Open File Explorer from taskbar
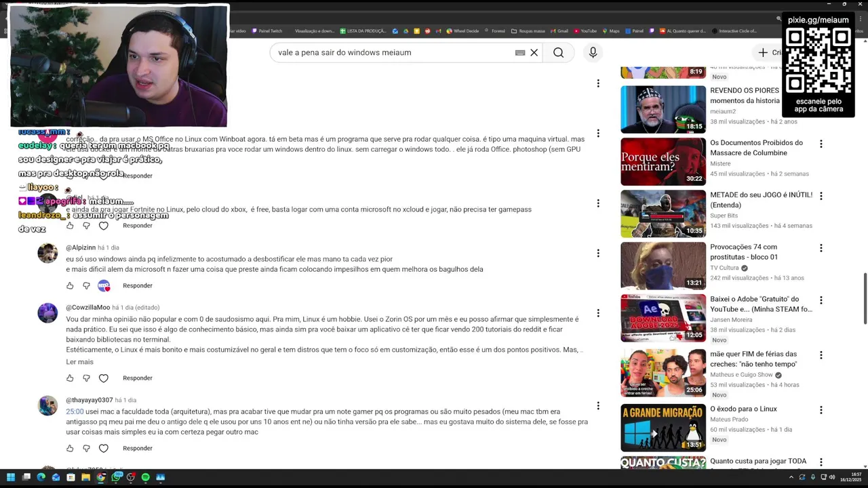The height and width of the screenshot is (488, 868). [x=85, y=477]
